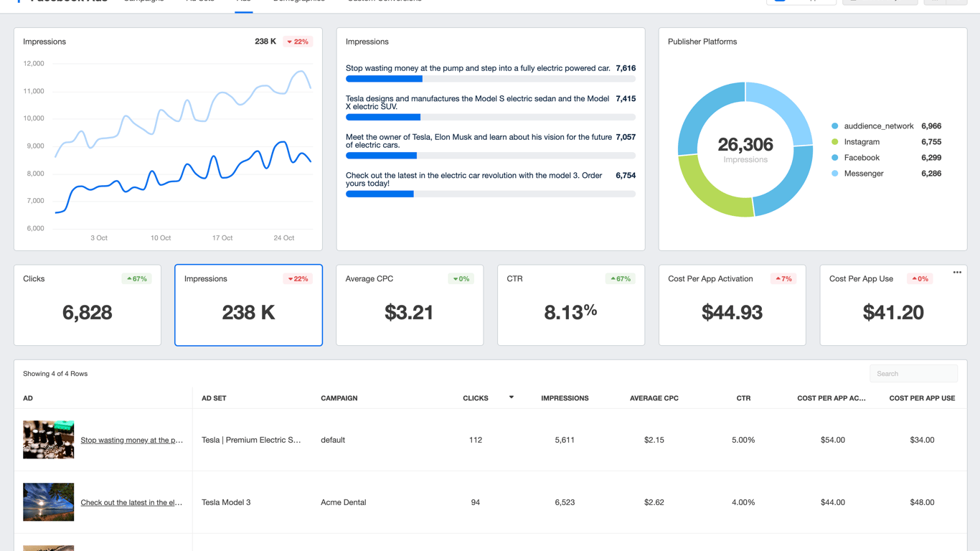This screenshot has height=551, width=980.
Task: Select the Impressions metric card
Action: (x=248, y=305)
